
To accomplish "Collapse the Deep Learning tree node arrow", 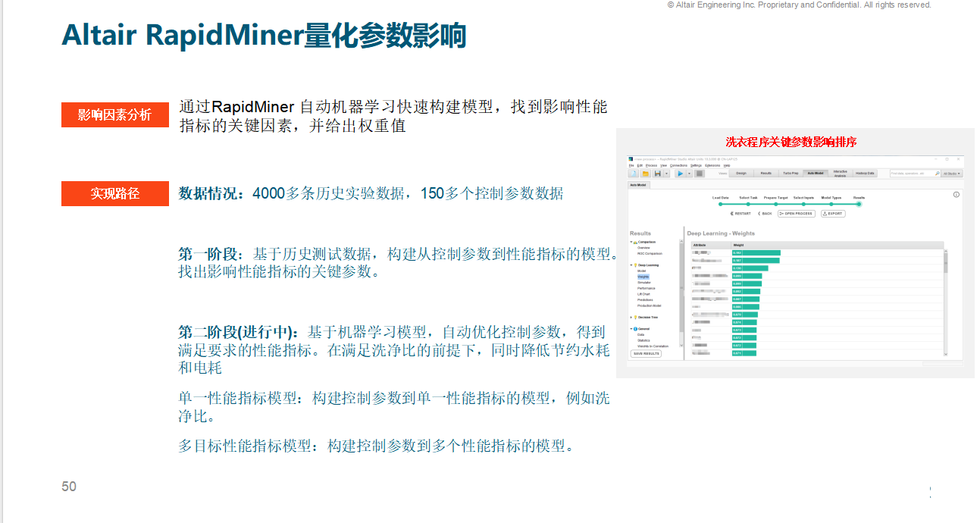I will pyautogui.click(x=631, y=265).
